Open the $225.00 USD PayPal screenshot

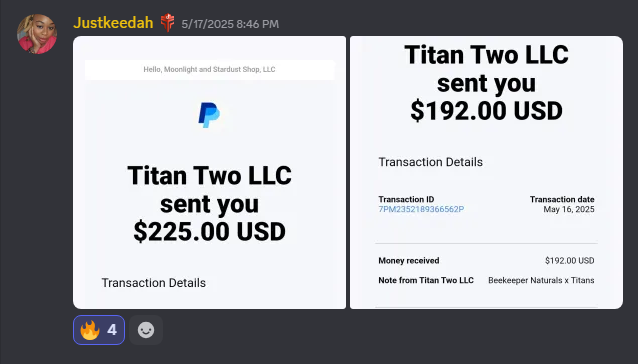(x=210, y=172)
